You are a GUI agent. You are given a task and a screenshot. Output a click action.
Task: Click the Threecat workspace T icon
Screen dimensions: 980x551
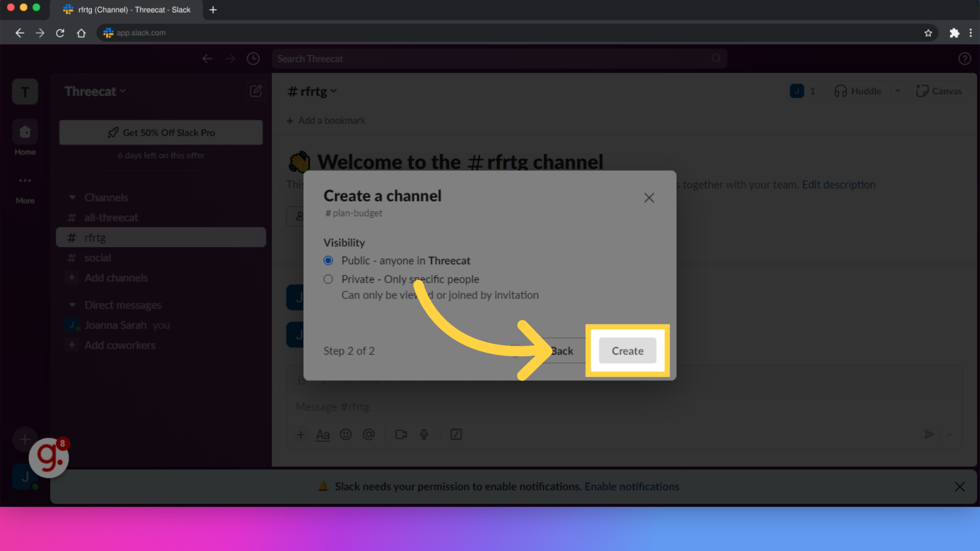pos(25,92)
